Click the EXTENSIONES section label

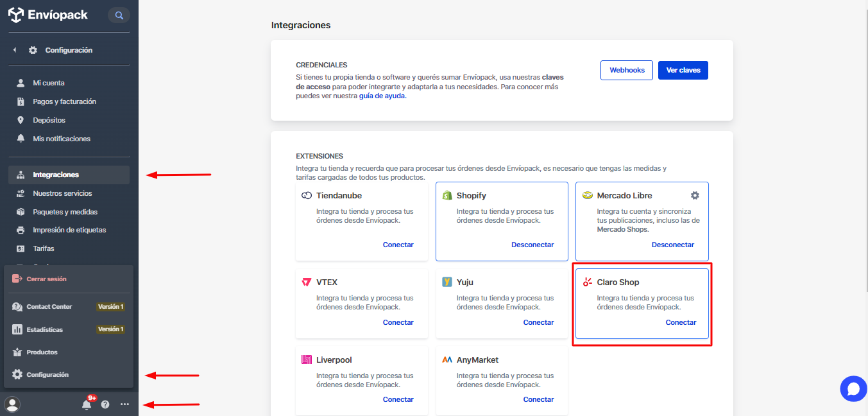[319, 156]
